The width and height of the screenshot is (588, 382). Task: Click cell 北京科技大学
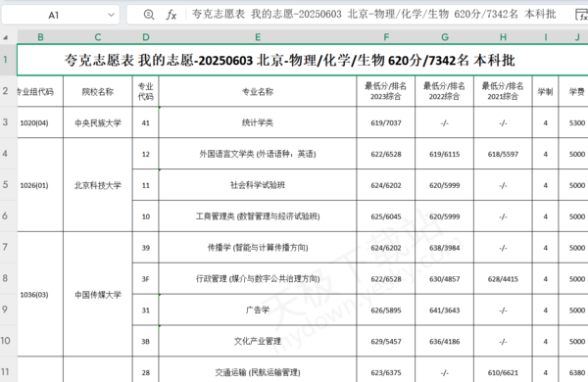pyautogui.click(x=98, y=185)
